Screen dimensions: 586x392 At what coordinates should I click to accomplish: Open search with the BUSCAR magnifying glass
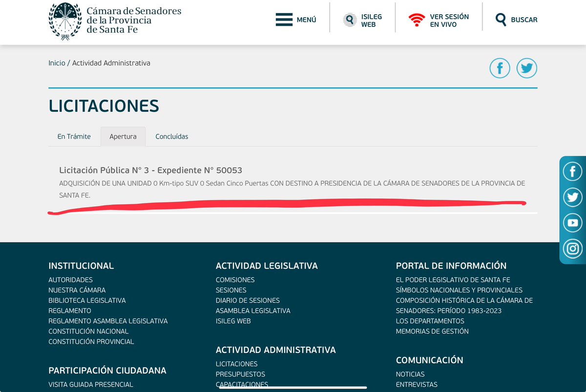tap(501, 20)
